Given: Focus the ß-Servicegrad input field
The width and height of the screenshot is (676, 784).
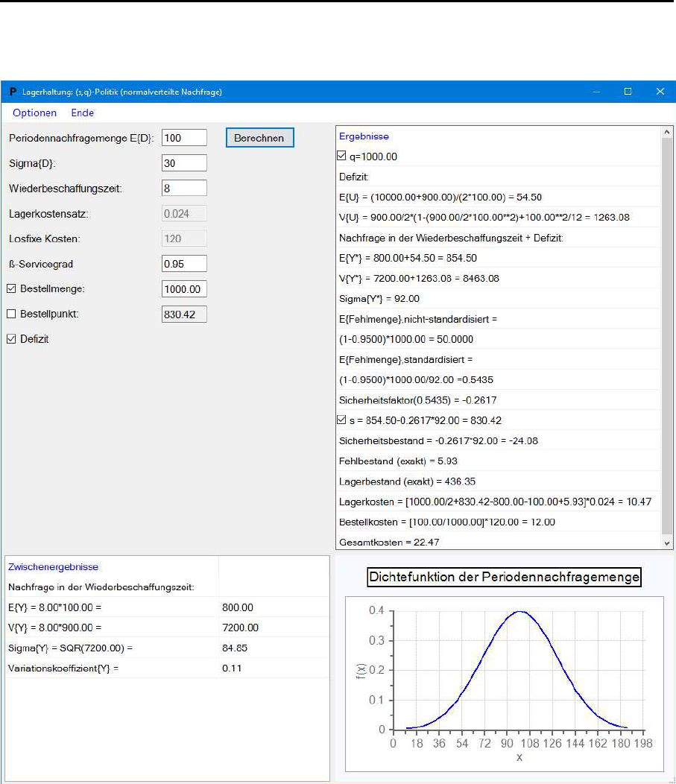Looking at the screenshot, I should (183, 264).
